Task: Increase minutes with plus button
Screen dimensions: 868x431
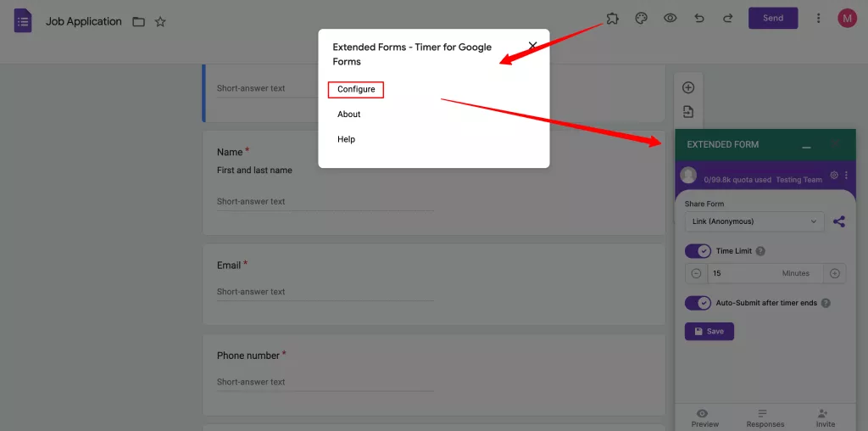Action: click(x=835, y=273)
